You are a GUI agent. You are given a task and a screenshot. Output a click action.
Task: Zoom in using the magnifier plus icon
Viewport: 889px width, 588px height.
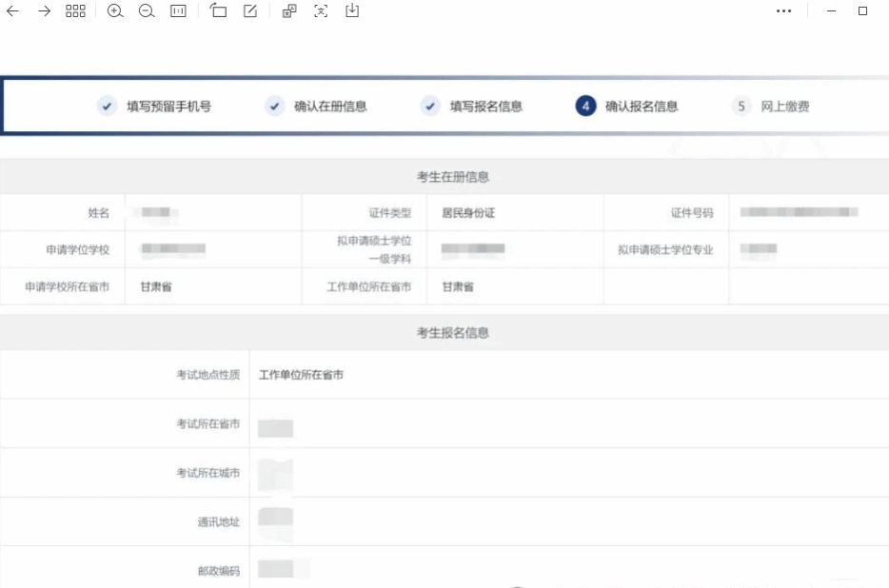coord(115,11)
